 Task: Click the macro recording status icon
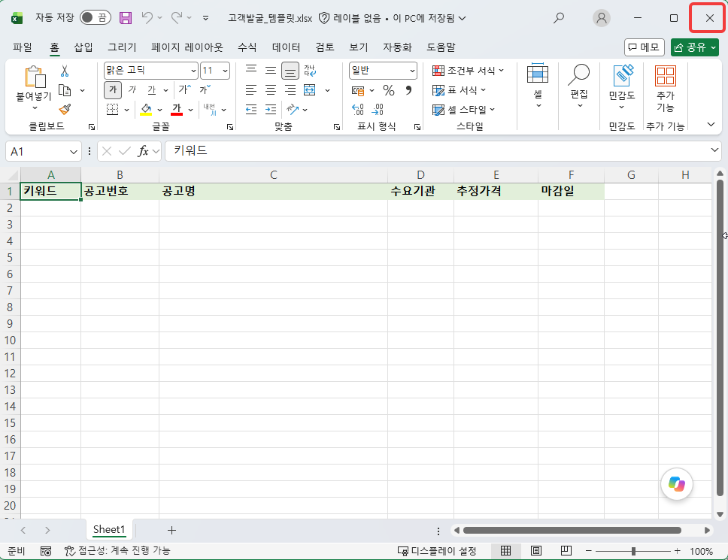45,551
